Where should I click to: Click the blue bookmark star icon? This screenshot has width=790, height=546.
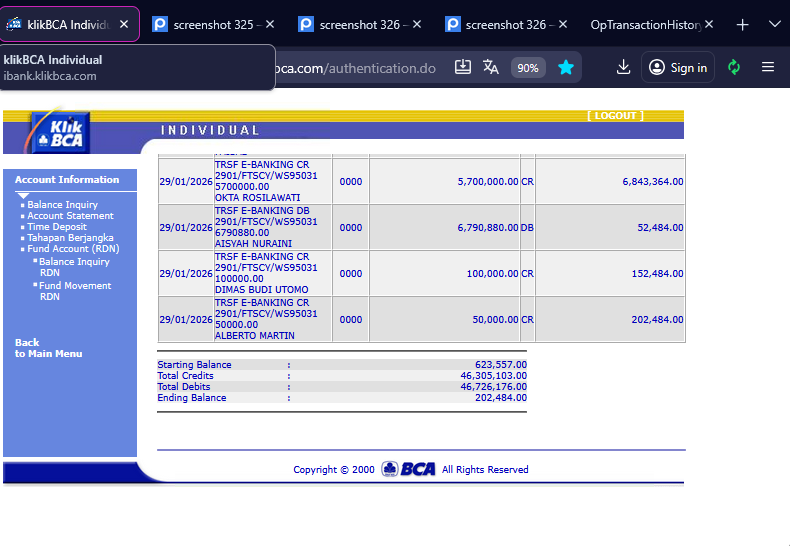(x=566, y=67)
